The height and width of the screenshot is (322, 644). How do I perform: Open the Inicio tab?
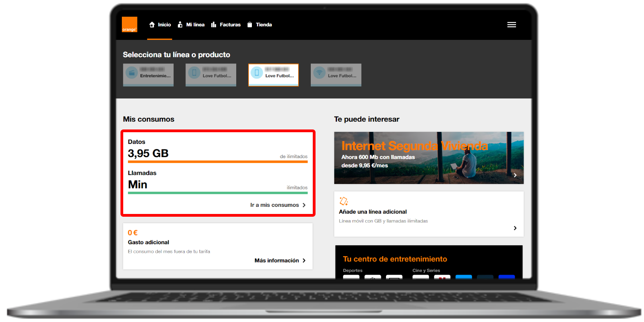point(160,25)
